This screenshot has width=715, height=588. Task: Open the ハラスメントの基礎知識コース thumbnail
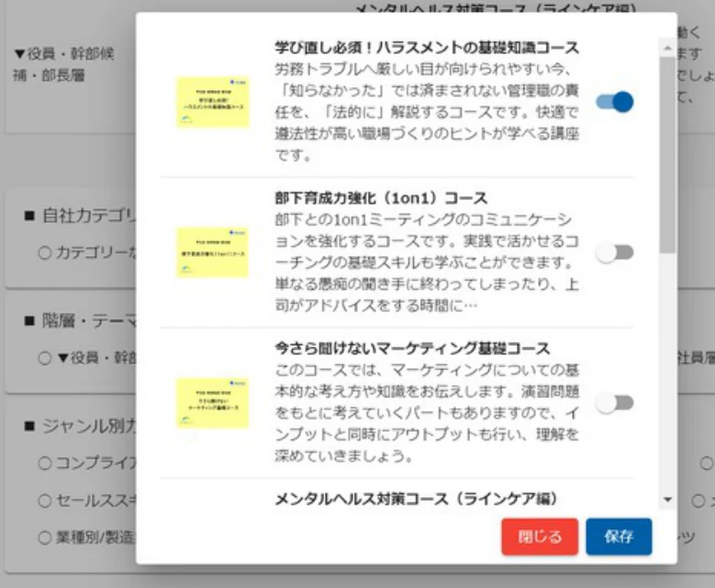(213, 103)
